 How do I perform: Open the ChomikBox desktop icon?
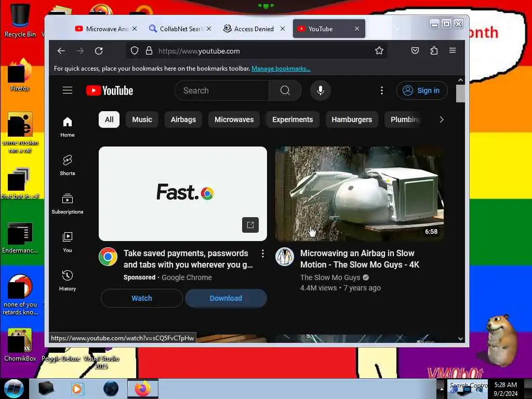pos(20,344)
